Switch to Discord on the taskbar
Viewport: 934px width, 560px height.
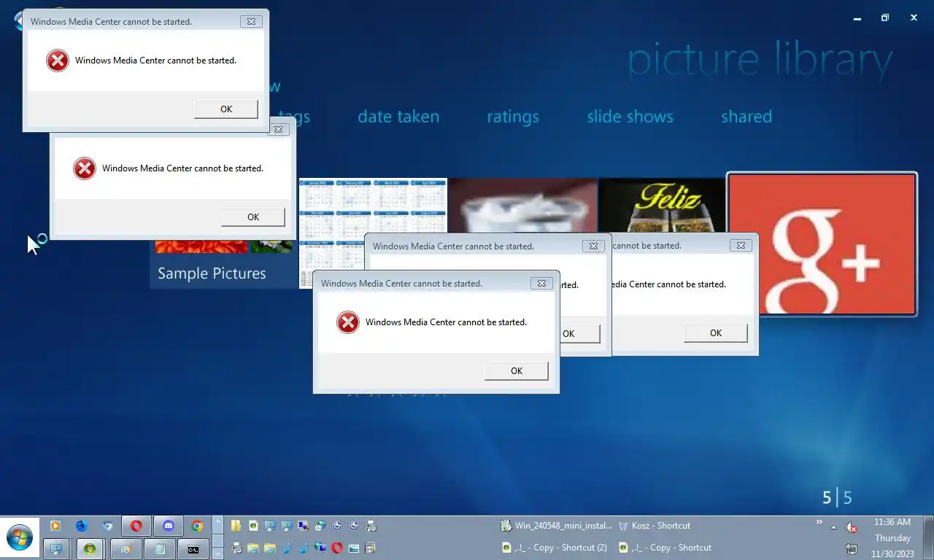(x=169, y=526)
